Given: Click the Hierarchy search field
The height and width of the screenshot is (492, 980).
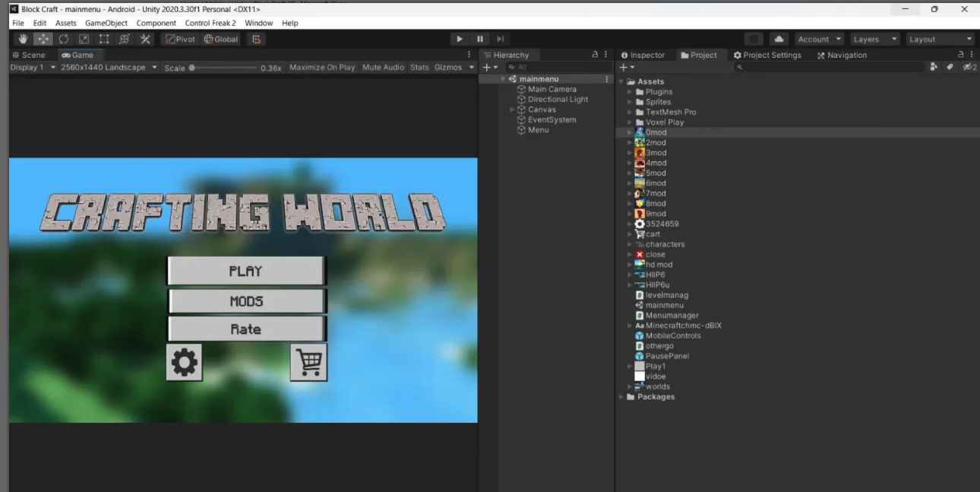Looking at the screenshot, I should pyautogui.click(x=558, y=68).
